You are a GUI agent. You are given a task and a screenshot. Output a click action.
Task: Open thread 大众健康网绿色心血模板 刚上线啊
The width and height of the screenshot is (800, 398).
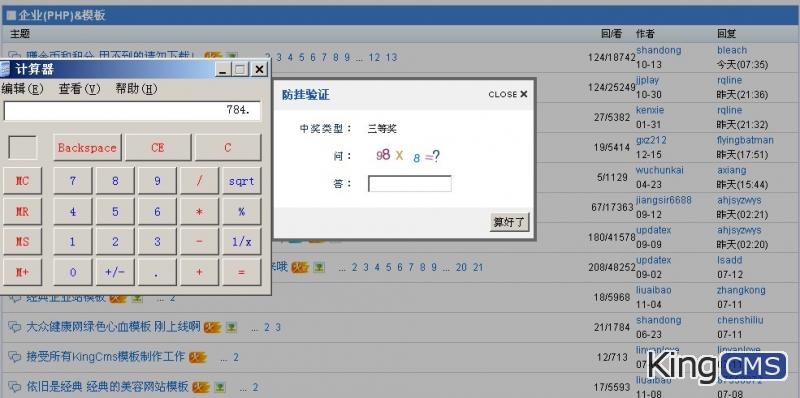pos(113,327)
